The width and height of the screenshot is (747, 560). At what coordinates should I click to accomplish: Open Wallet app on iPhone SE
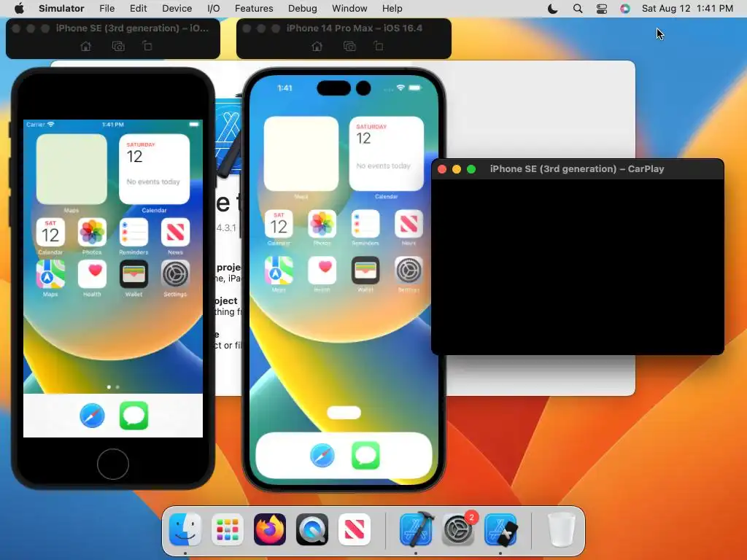click(x=134, y=274)
